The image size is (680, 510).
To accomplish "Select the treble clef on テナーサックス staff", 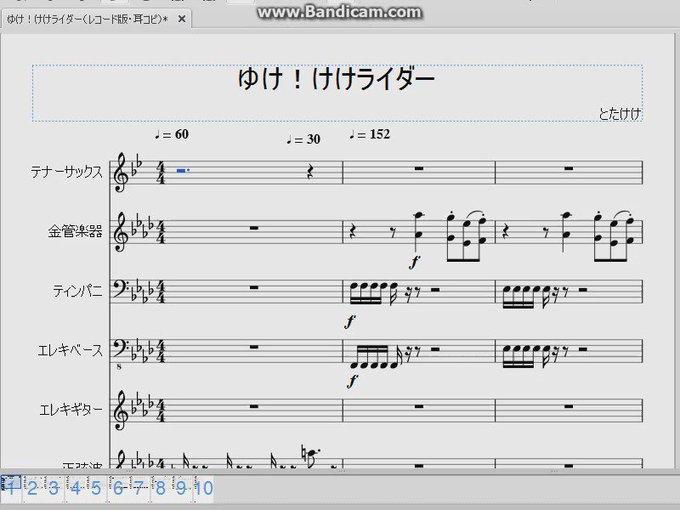I will (120, 172).
